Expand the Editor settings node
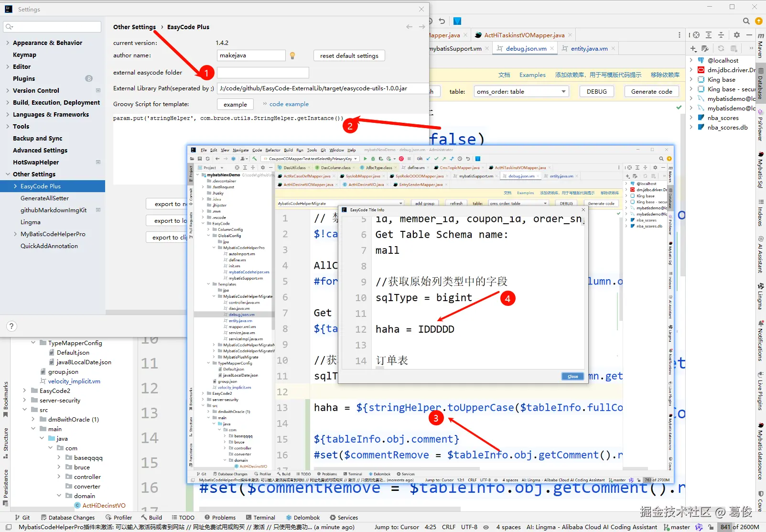This screenshot has width=766, height=532. click(8, 66)
